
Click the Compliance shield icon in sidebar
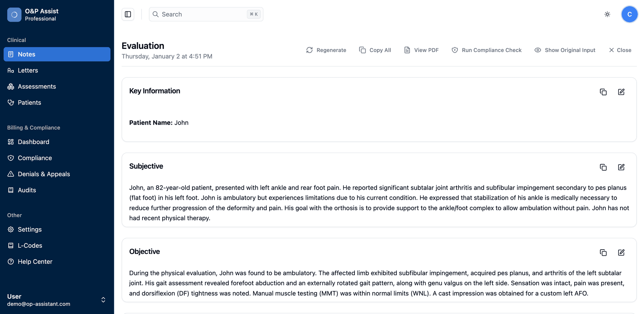11,158
